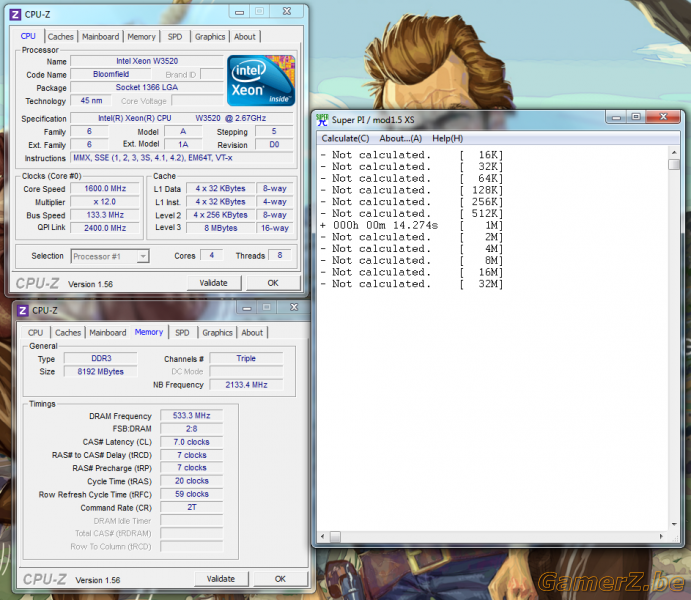Click Super PI horizontal scrollbar left arrow
This screenshot has height=600, width=691.
point(323,537)
